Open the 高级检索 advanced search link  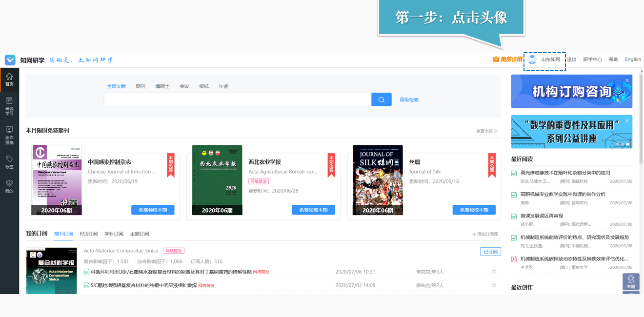[409, 99]
